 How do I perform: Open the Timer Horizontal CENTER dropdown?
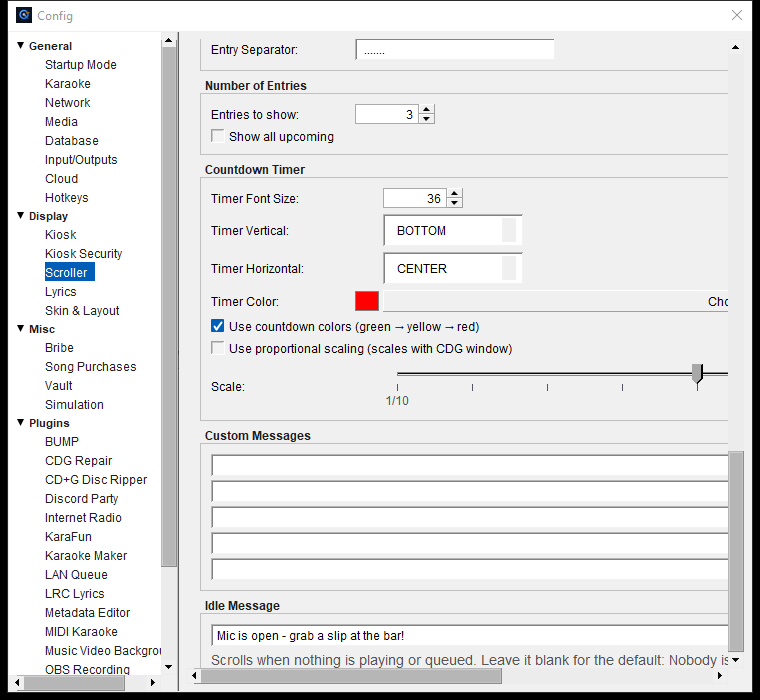(453, 268)
